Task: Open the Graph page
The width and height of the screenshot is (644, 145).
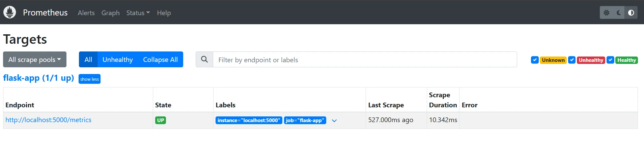Action: (110, 13)
